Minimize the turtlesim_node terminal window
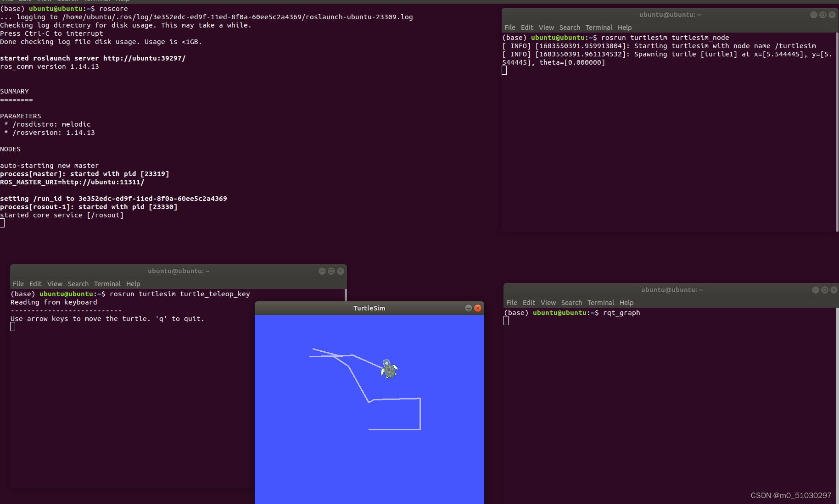This screenshot has width=839, height=504. pyautogui.click(x=814, y=15)
